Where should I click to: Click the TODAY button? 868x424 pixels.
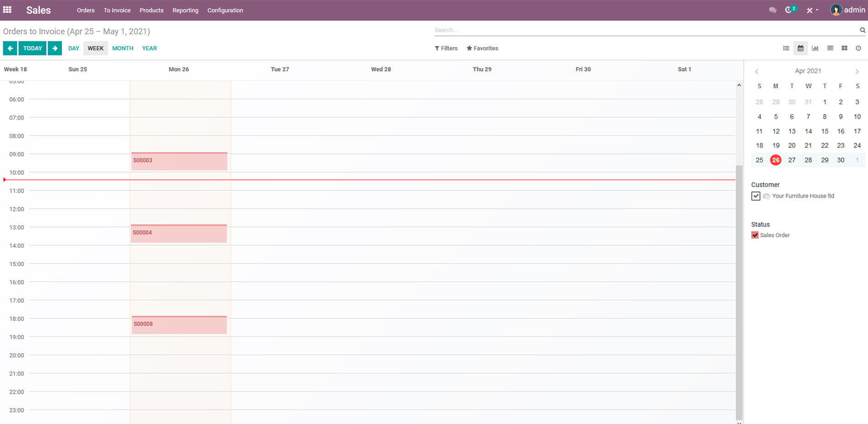pyautogui.click(x=32, y=48)
